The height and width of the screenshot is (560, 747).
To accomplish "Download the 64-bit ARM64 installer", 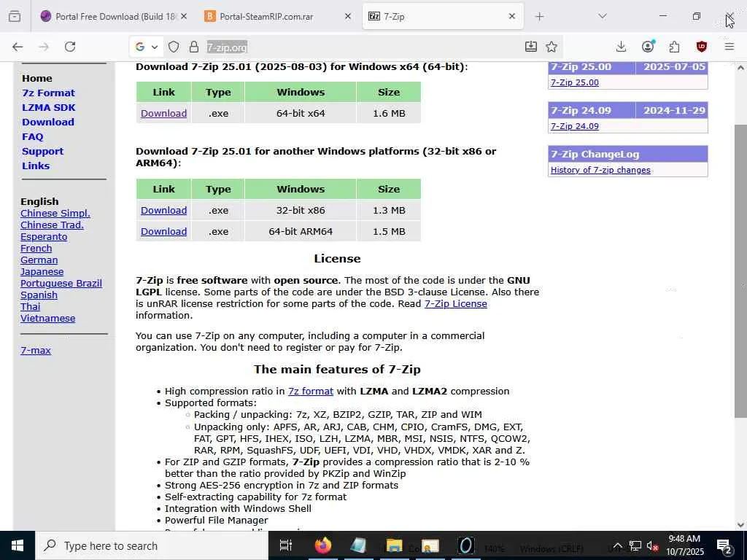I will point(163,231).
